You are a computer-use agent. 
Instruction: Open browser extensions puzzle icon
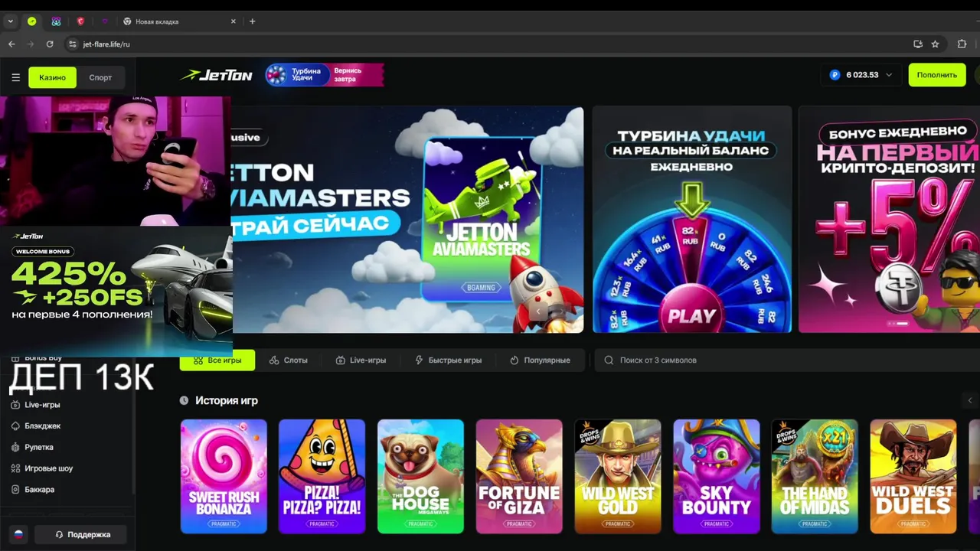point(962,44)
